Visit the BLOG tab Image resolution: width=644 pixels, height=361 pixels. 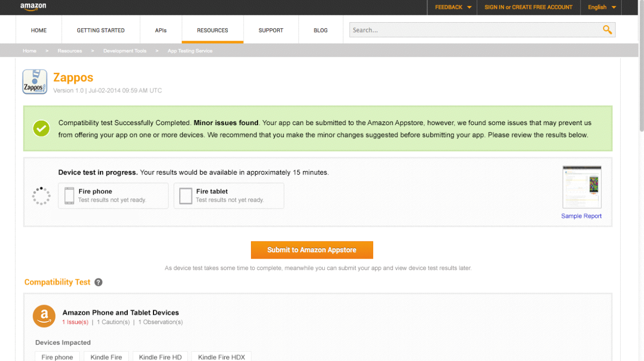(x=321, y=30)
